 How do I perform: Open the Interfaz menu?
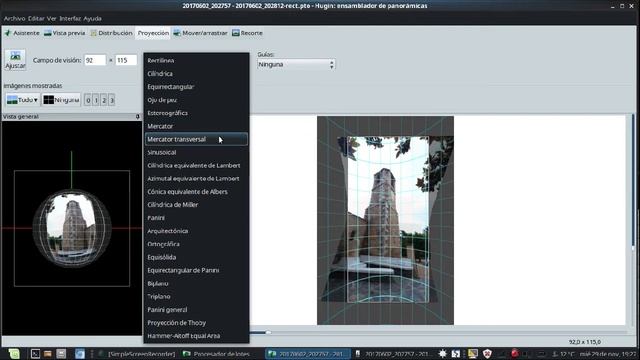tap(70, 18)
